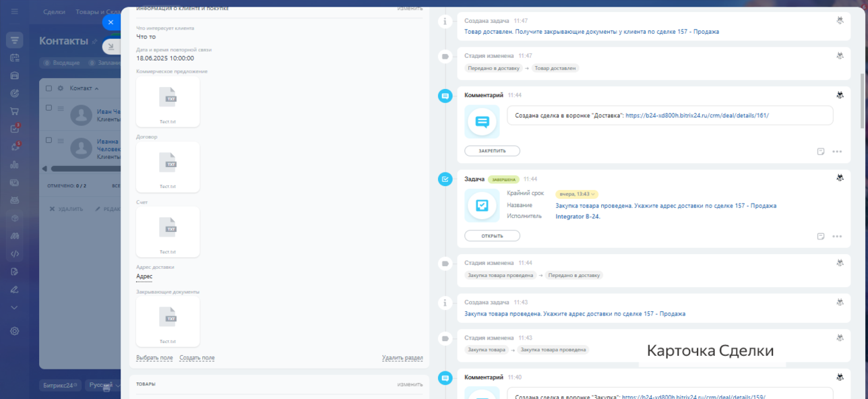Image resolution: width=868 pixels, height=399 pixels.
Task: Click the ОТКРЫТЬ button on the task
Action: 492,236
